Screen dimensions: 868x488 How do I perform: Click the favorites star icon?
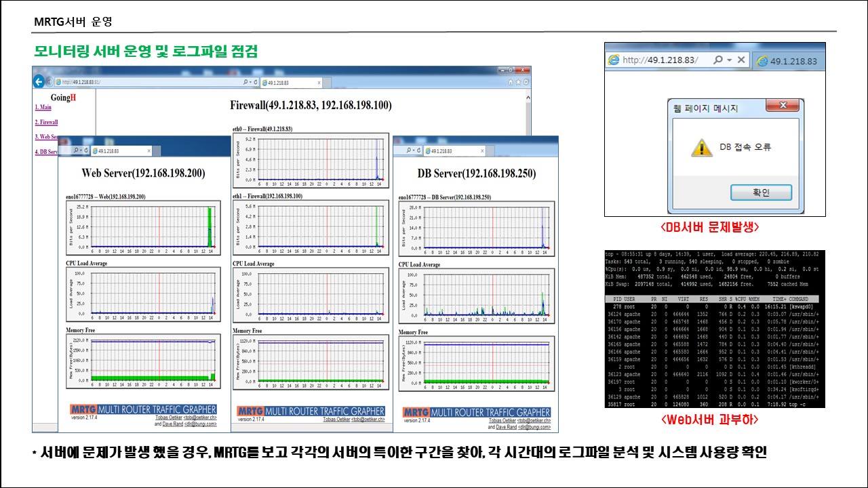point(517,82)
